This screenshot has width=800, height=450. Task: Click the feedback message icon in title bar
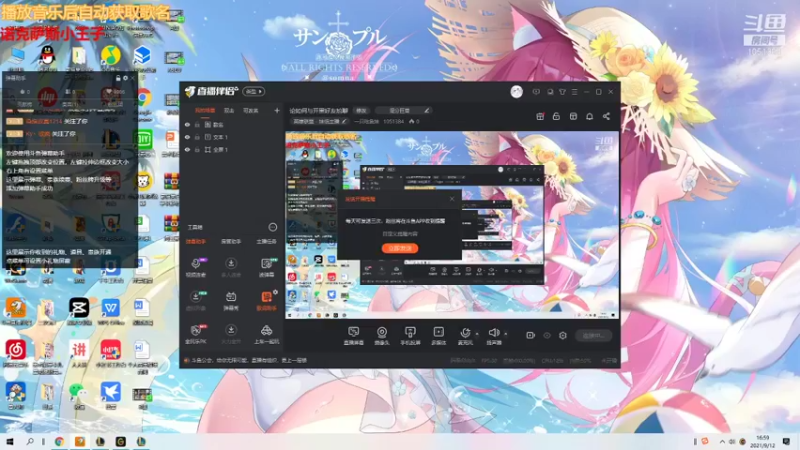click(x=536, y=92)
